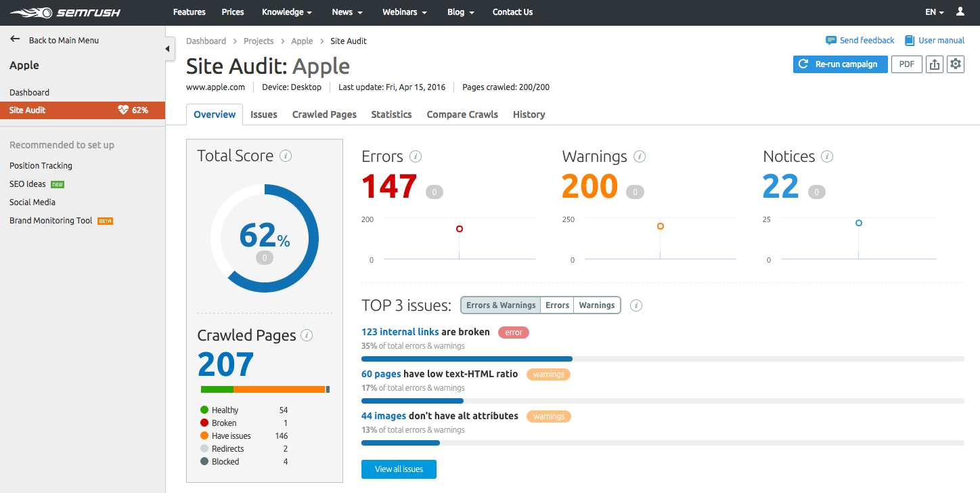Click the Send feedback speech icon
The image size is (980, 493).
(x=831, y=41)
